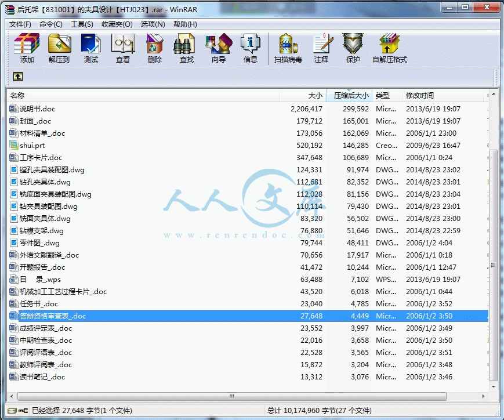The image size is (504, 420).
Task: Sort by 类型 column header
Action: click(x=387, y=96)
